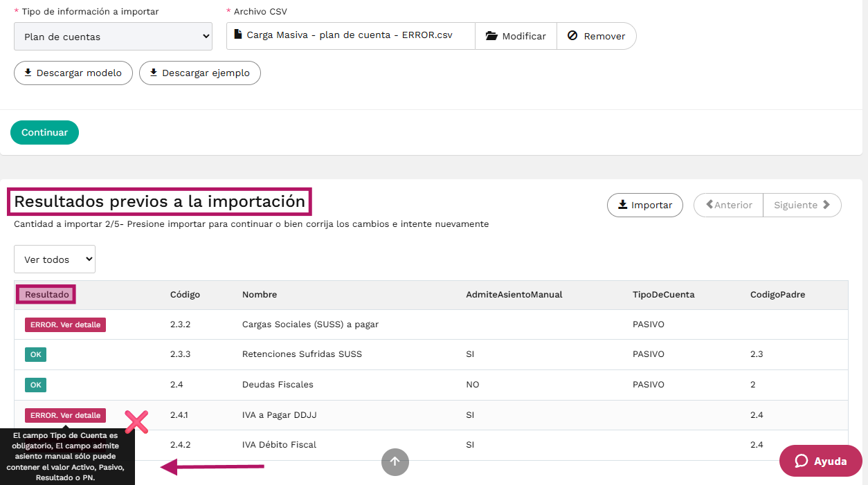
Task: Click code cell 2.3.2
Action: click(180, 324)
